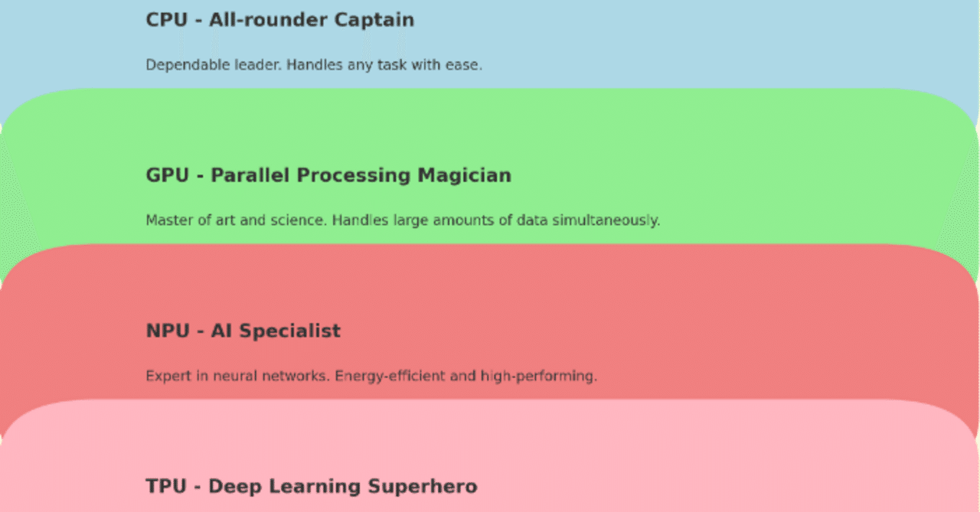Select the "GPU - Parallel Processing Magician" heading
The width and height of the screenshot is (980, 512).
[x=328, y=175]
